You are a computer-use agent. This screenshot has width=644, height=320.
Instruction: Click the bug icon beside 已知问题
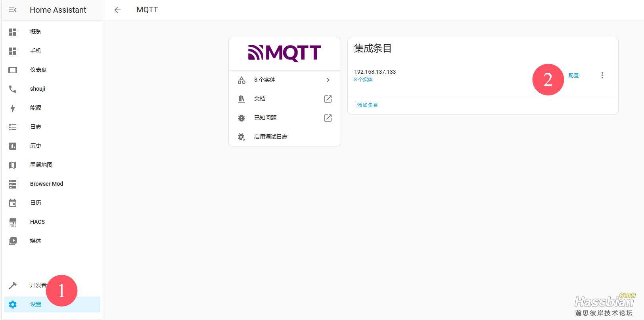[x=241, y=118]
